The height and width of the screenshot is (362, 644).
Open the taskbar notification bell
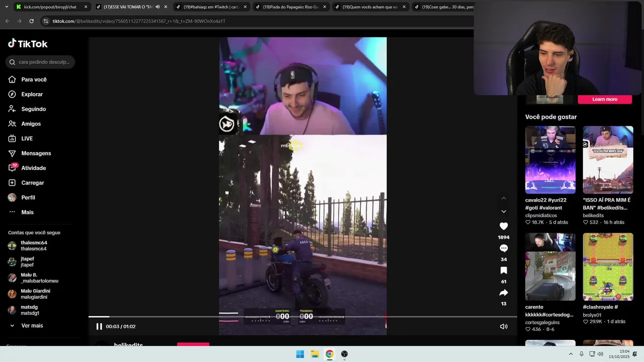[x=635, y=354]
